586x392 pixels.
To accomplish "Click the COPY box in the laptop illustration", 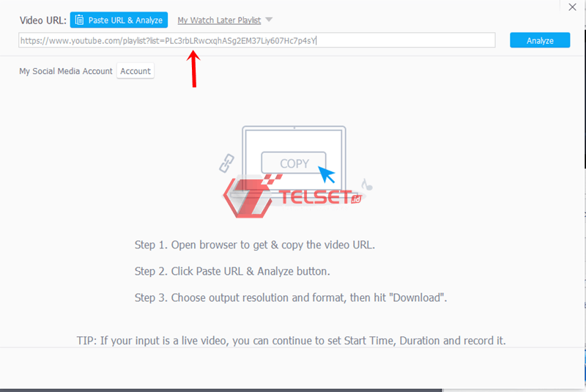I will pos(294,163).
